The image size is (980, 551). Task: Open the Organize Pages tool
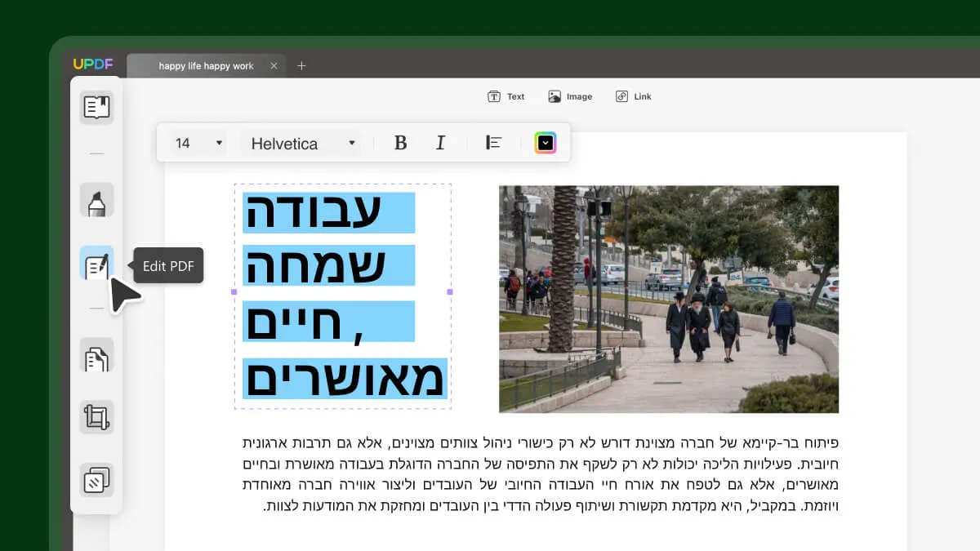pos(96,357)
